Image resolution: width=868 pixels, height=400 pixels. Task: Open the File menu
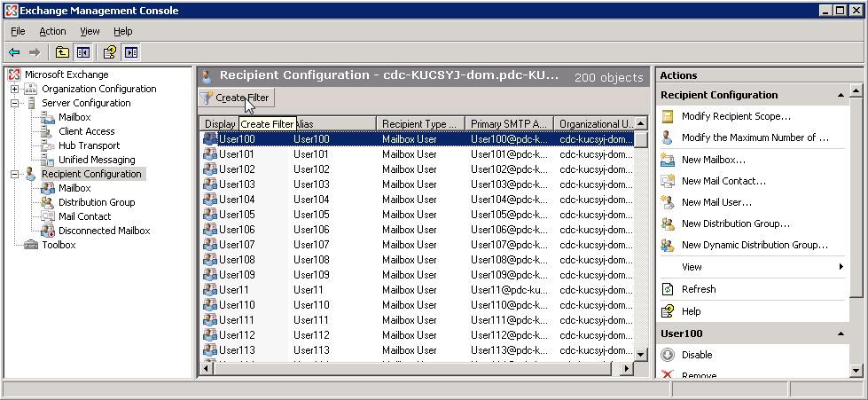pos(18,32)
